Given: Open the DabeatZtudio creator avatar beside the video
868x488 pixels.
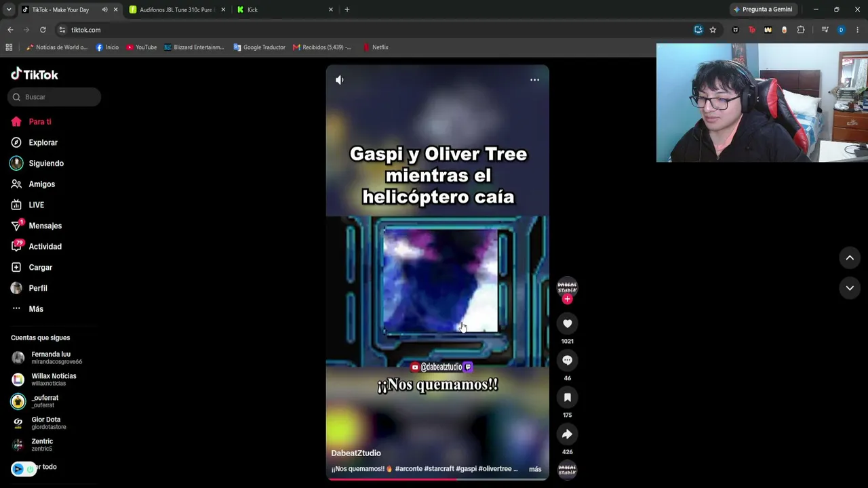Looking at the screenshot, I should click(568, 287).
